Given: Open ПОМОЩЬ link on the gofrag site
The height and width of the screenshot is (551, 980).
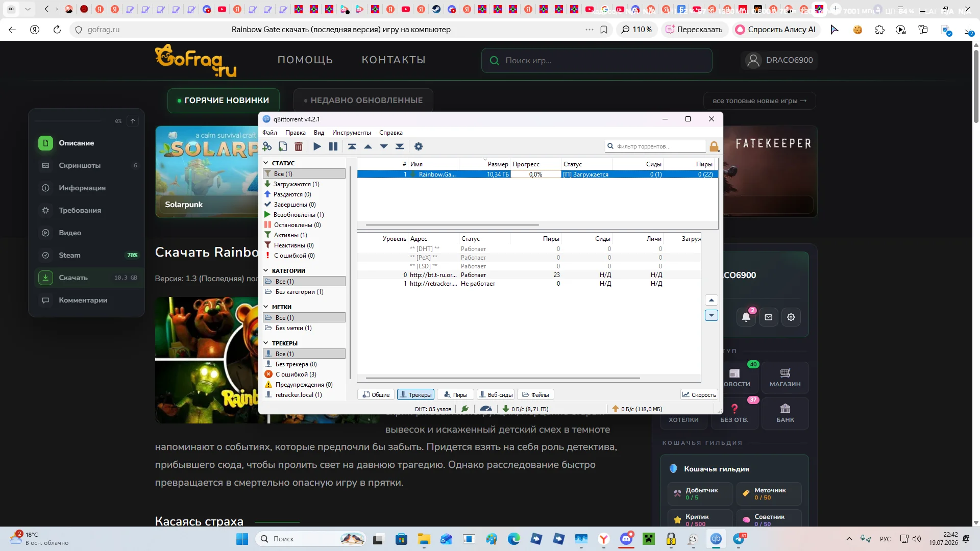Looking at the screenshot, I should [x=305, y=60].
